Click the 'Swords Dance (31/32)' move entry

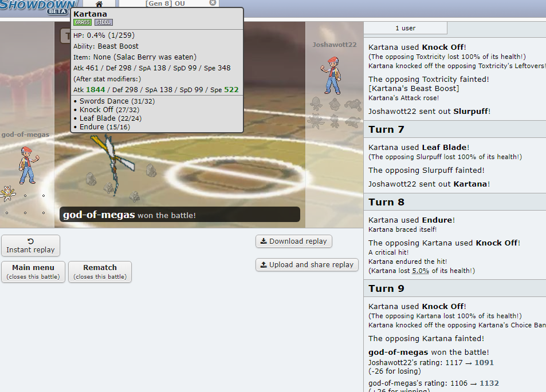117,101
